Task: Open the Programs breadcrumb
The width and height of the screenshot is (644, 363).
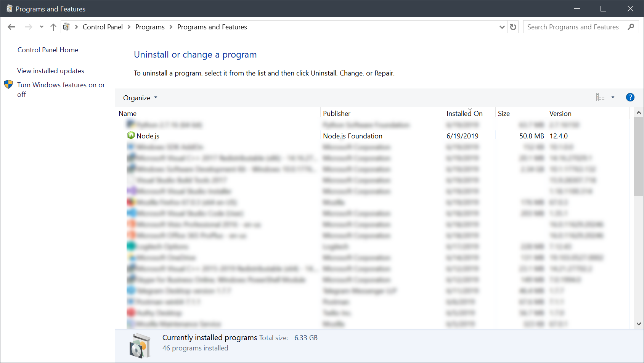Action: (150, 27)
